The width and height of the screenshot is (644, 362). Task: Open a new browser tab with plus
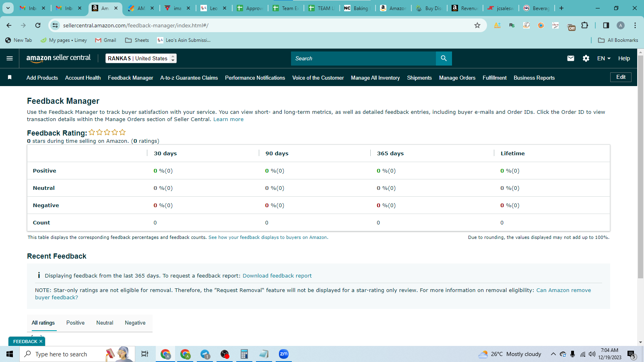tap(561, 8)
